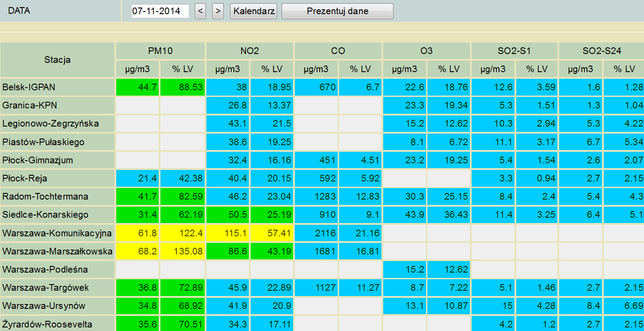Click Piastów-Pułaskiego NO2 value 38.6
This screenshot has width=644, height=331.
point(228,142)
